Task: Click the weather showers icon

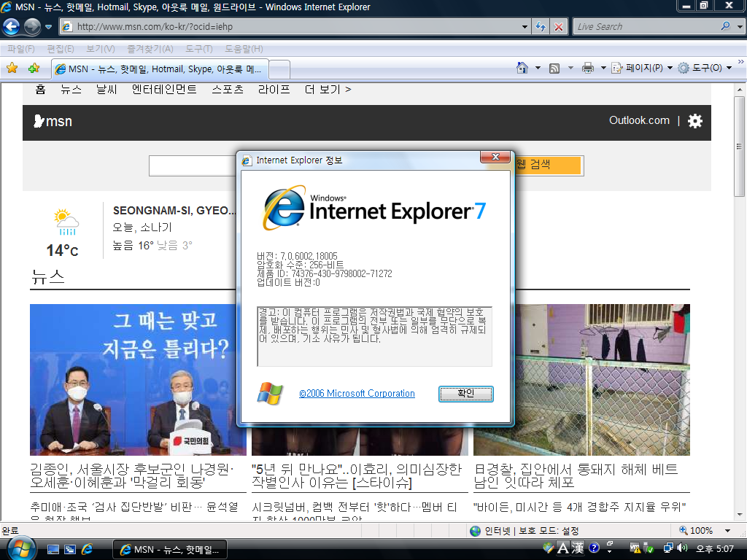Action: point(66,222)
